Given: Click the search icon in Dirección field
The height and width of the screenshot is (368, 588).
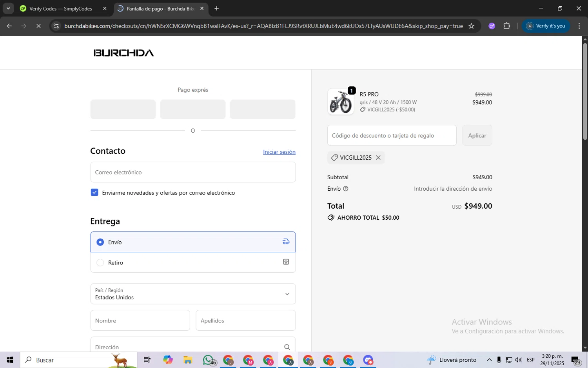Looking at the screenshot, I should pos(287,347).
